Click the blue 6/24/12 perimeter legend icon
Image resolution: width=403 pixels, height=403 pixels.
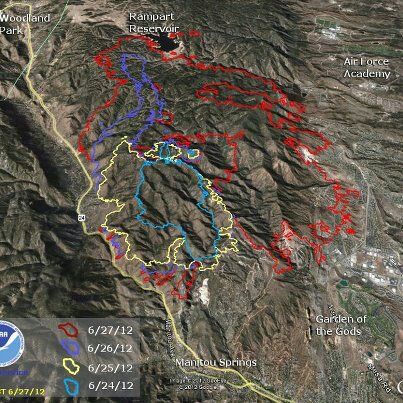pyautogui.click(x=71, y=386)
